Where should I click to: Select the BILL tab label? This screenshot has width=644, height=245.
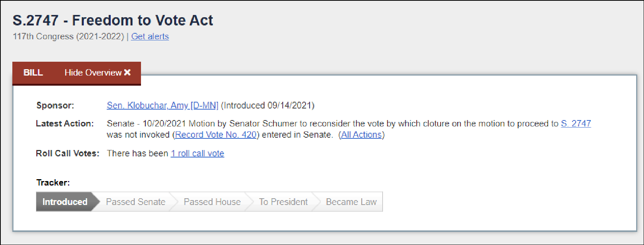click(33, 73)
